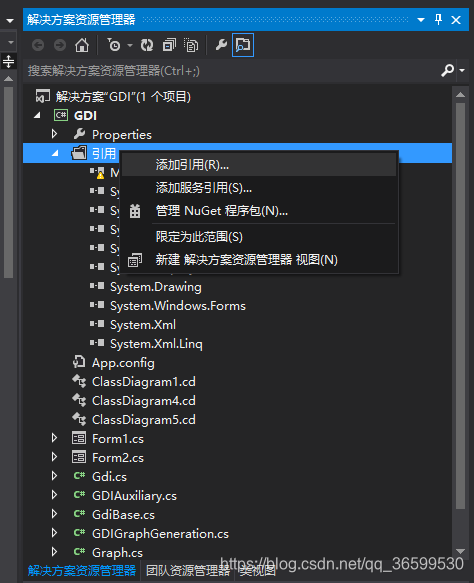The image size is (474, 583).
Task: Click the Form1.cs form icon
Action: (79, 438)
